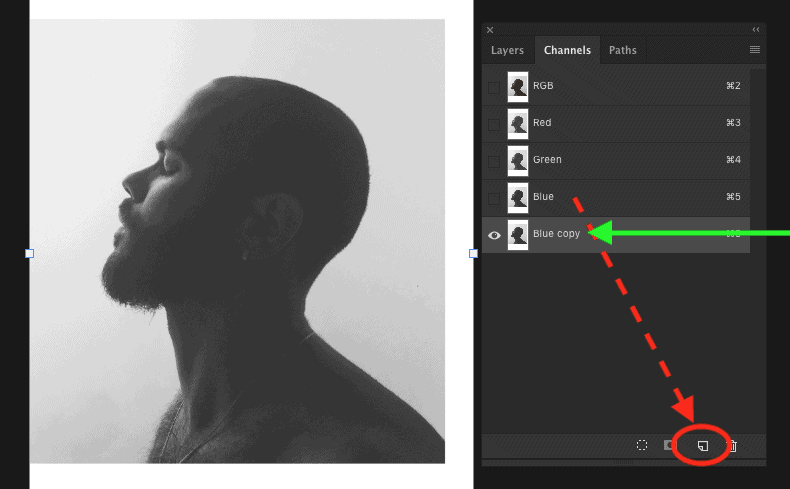Select the Channels tab
This screenshot has width=790, height=489.
coord(567,50)
